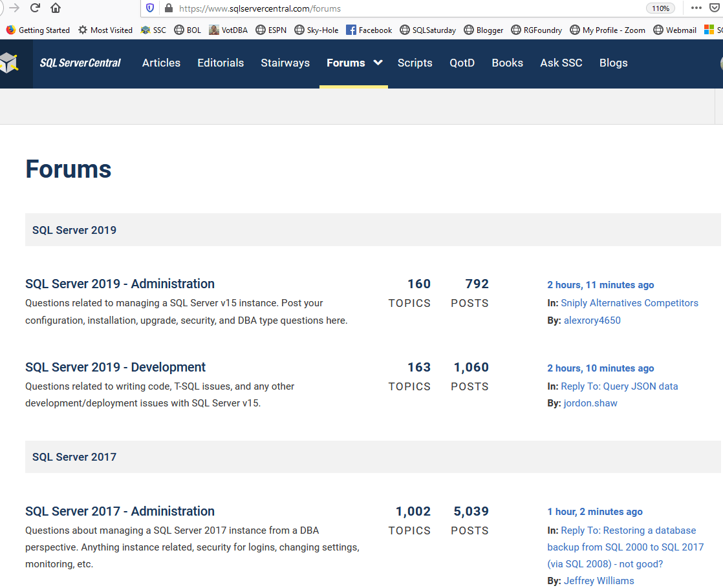The height and width of the screenshot is (588, 723).
Task: Select the Stairways navigation item
Action: (285, 63)
